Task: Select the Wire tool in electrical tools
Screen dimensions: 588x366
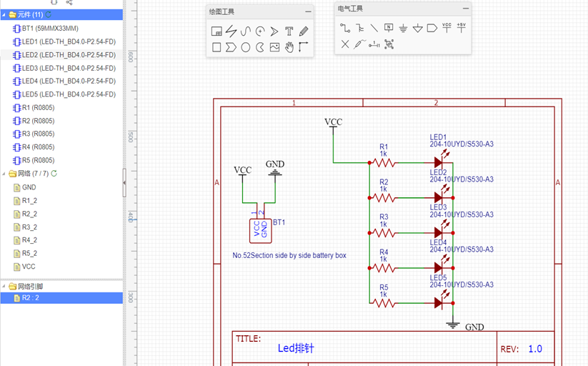Action: tap(345, 29)
